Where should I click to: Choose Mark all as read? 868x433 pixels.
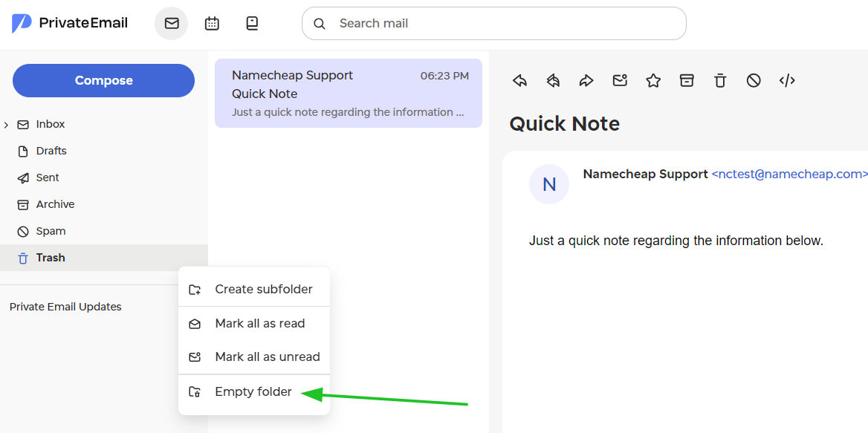coord(254,324)
